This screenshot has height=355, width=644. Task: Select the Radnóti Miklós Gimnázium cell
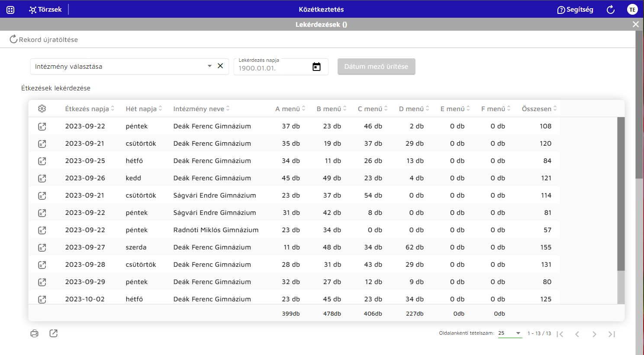click(216, 230)
